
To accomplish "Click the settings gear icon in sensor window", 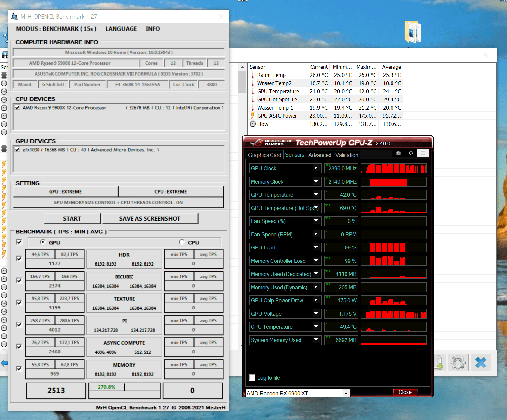I will click(458, 363).
